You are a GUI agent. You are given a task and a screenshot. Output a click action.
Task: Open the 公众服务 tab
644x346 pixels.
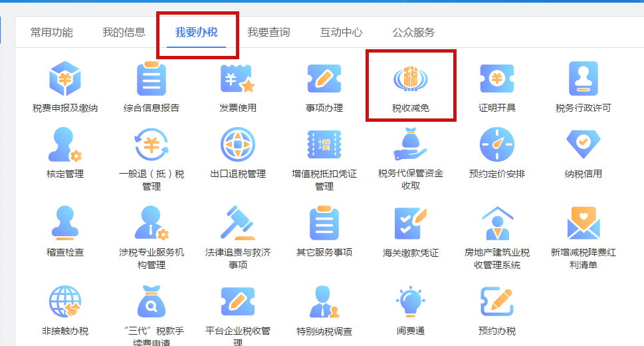413,33
